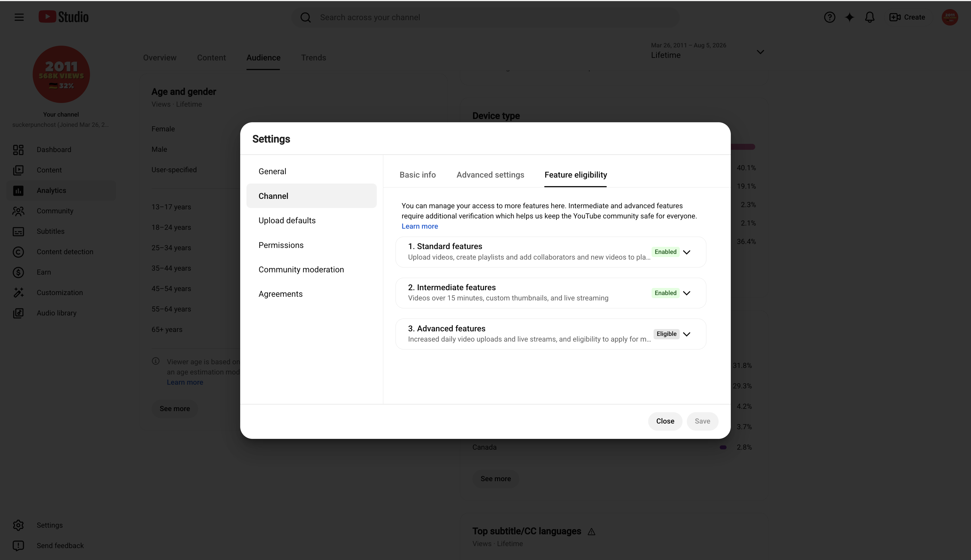Switch to the Advanced settings tab
The width and height of the screenshot is (971, 560).
click(490, 175)
